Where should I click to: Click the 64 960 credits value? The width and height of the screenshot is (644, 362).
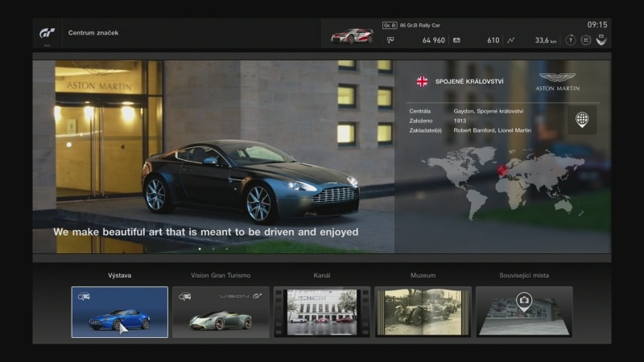433,40
